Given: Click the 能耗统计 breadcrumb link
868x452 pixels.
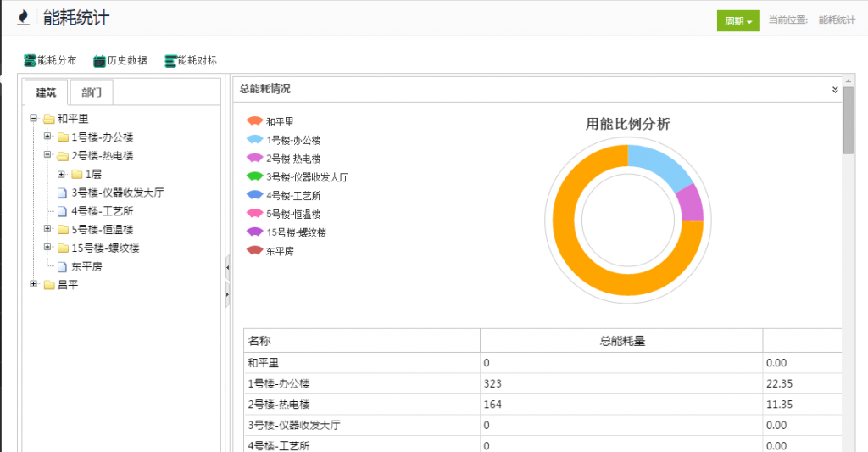Looking at the screenshot, I should click(837, 20).
